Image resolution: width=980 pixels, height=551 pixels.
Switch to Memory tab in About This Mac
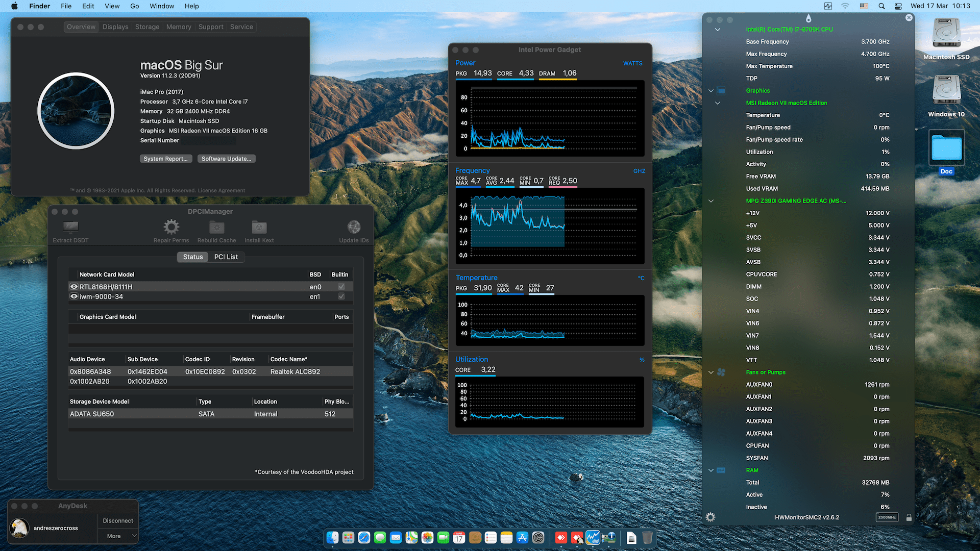click(x=179, y=27)
